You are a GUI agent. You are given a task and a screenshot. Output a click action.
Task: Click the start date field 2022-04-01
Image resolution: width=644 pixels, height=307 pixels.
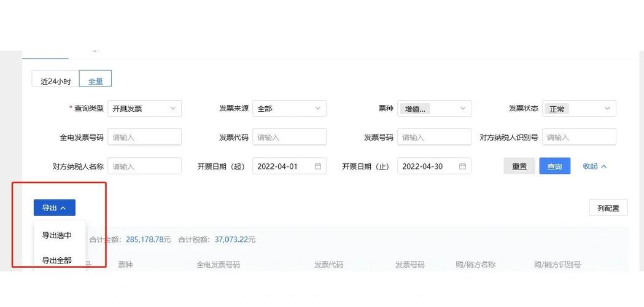pyautogui.click(x=289, y=166)
